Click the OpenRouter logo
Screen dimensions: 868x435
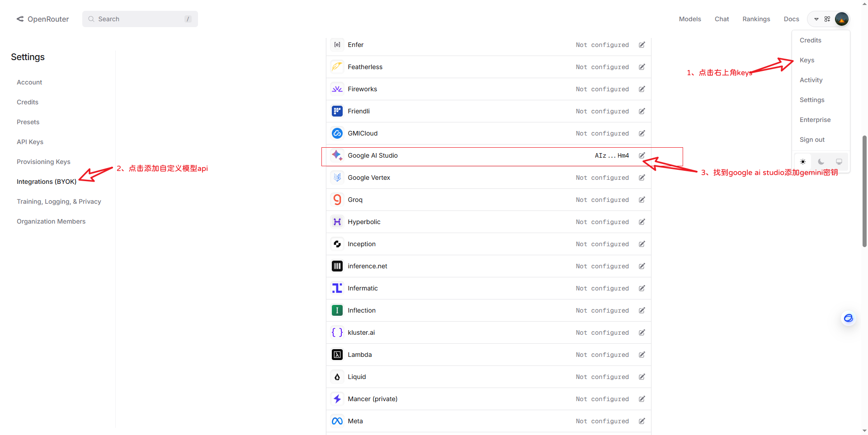tap(43, 19)
